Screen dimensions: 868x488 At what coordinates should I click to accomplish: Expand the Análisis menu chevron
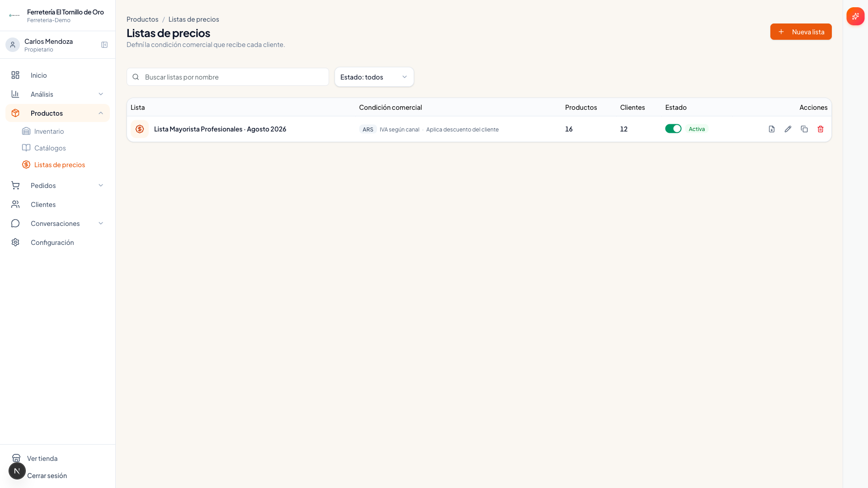tap(101, 94)
